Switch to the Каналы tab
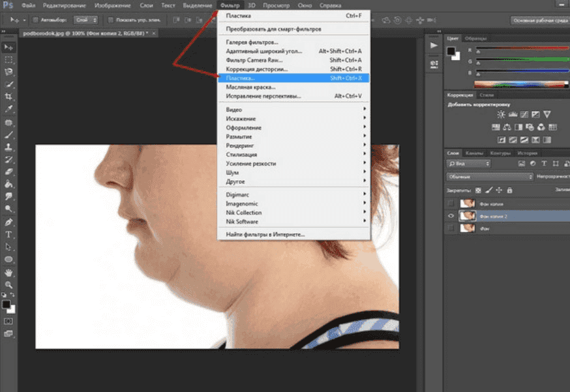 [474, 153]
